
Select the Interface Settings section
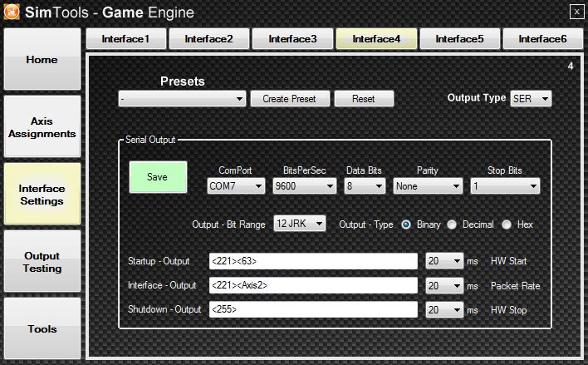point(42,195)
